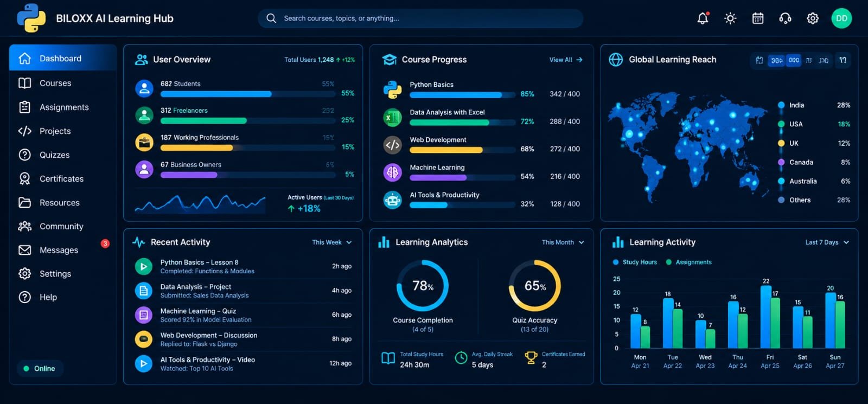The image size is (868, 404).
Task: Open Help in the sidebar
Action: [x=62, y=297]
